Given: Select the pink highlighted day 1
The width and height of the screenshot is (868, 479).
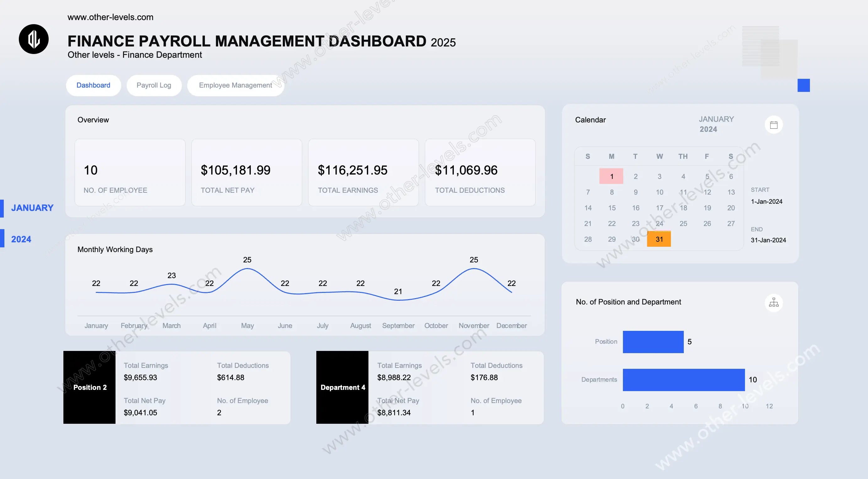Looking at the screenshot, I should [x=611, y=176].
